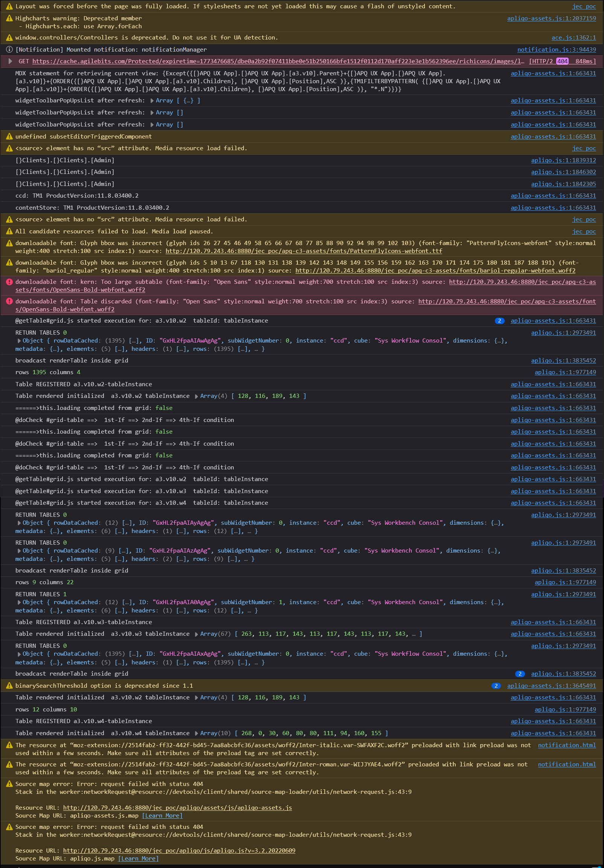Open the PatternFlyIcons-webfont.ttf font URL

pyautogui.click(x=304, y=251)
